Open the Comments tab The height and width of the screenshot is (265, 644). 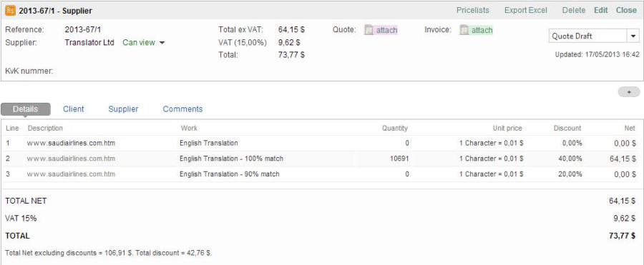182,109
